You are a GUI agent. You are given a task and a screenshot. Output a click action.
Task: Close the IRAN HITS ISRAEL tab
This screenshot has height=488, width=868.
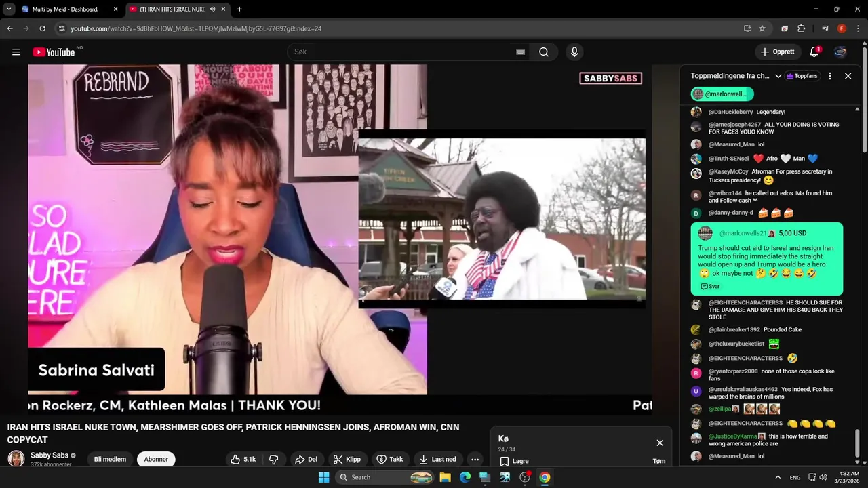point(223,9)
